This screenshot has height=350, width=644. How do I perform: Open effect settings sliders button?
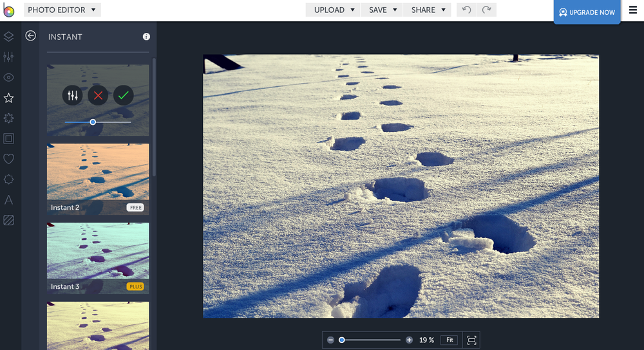pos(73,96)
